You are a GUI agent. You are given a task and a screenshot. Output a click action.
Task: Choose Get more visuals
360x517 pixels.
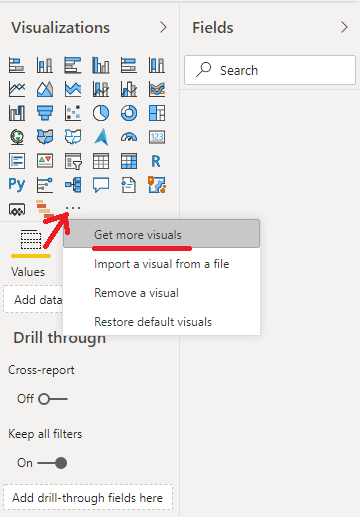(x=161, y=234)
